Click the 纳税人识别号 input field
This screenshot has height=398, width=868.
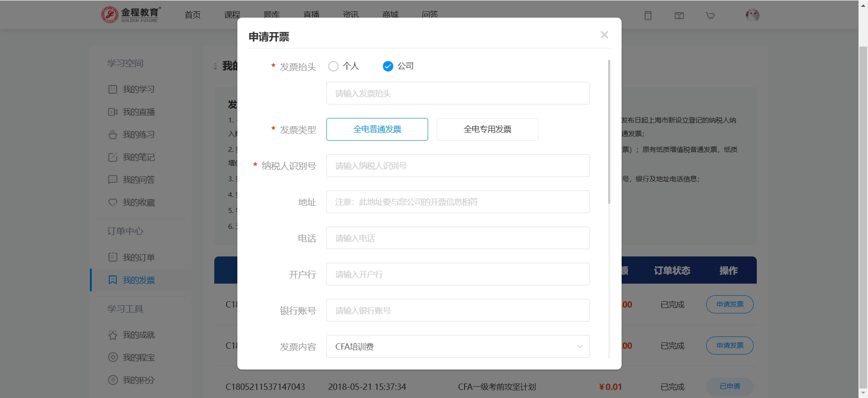(458, 166)
